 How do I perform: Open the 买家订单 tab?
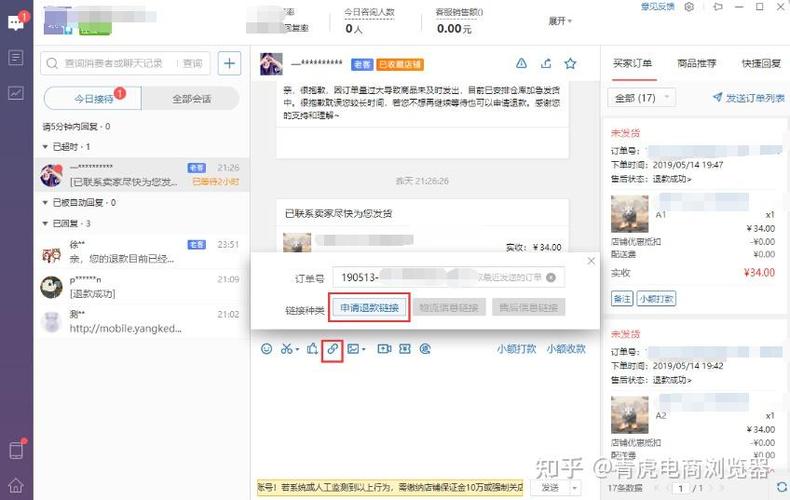632,64
